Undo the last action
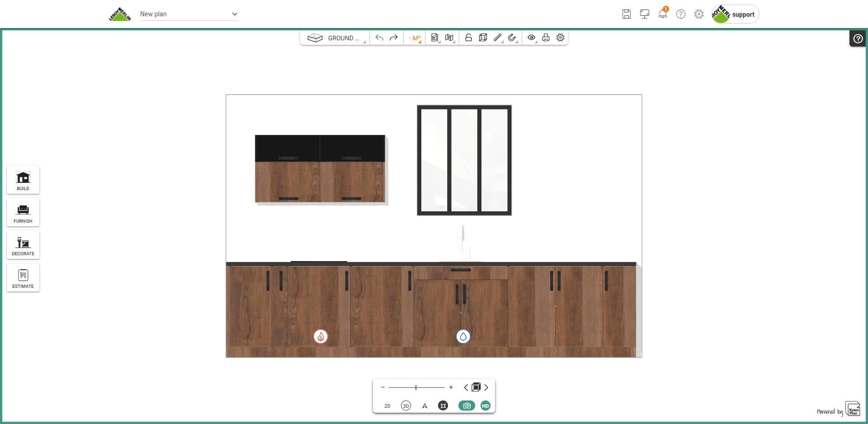This screenshot has height=424, width=868. click(x=379, y=38)
